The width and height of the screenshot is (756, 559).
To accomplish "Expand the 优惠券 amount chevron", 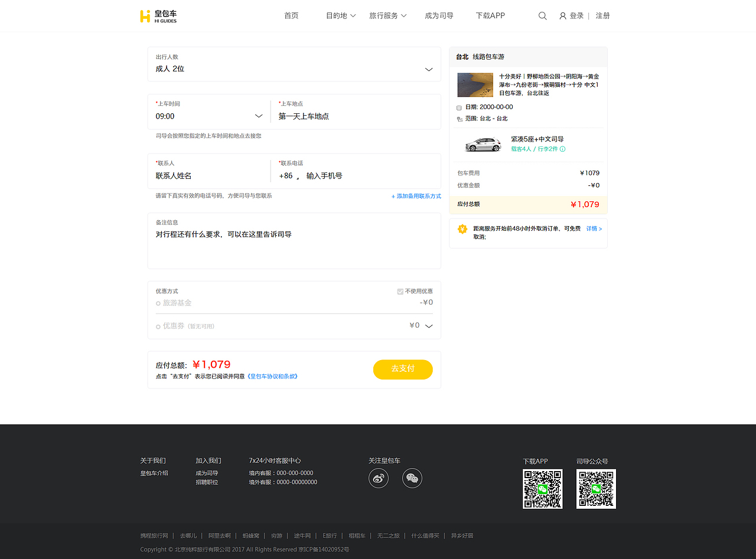I will coord(428,325).
